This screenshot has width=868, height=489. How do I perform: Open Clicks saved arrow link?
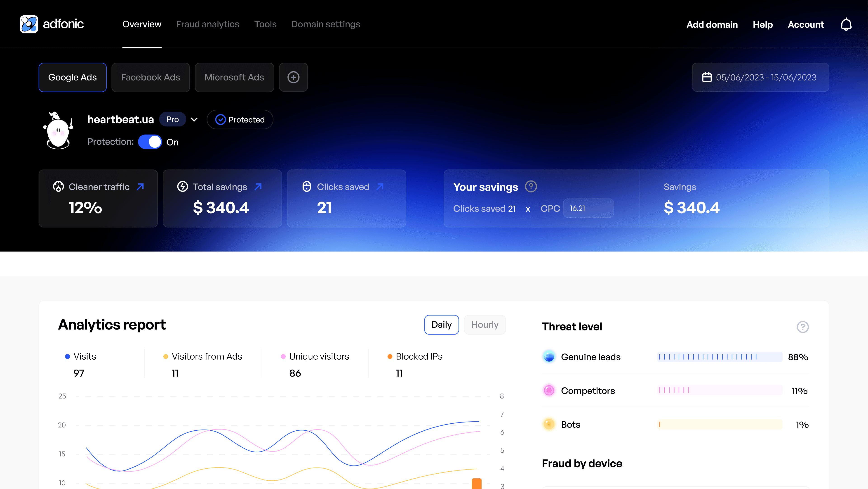(x=380, y=187)
